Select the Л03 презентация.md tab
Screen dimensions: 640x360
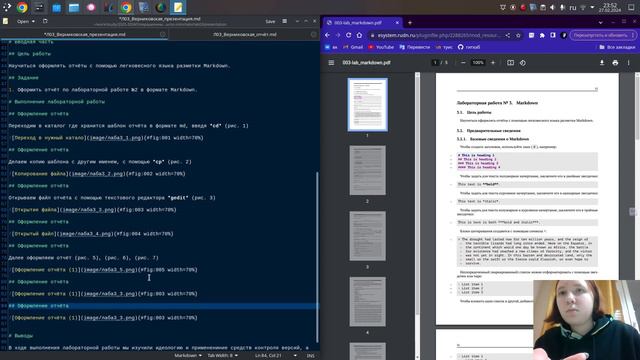point(85,35)
